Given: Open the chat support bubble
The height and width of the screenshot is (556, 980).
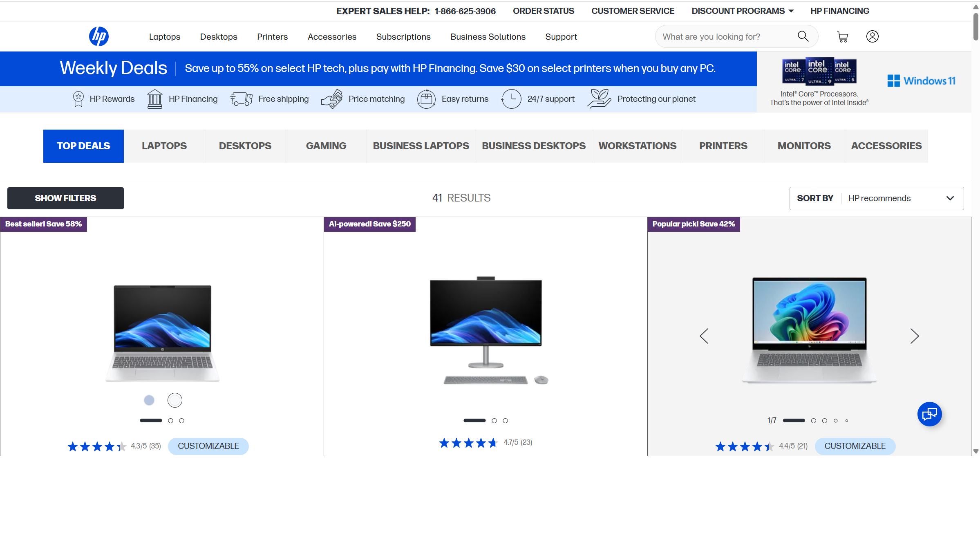Looking at the screenshot, I should (929, 414).
